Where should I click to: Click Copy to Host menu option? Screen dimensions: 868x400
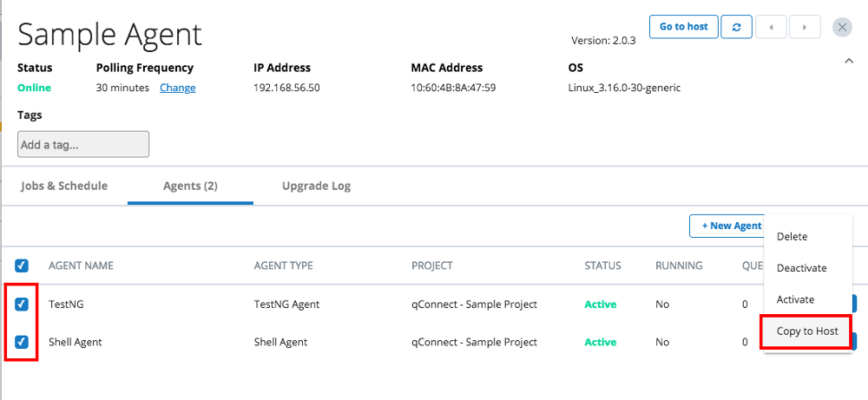pyautogui.click(x=807, y=331)
